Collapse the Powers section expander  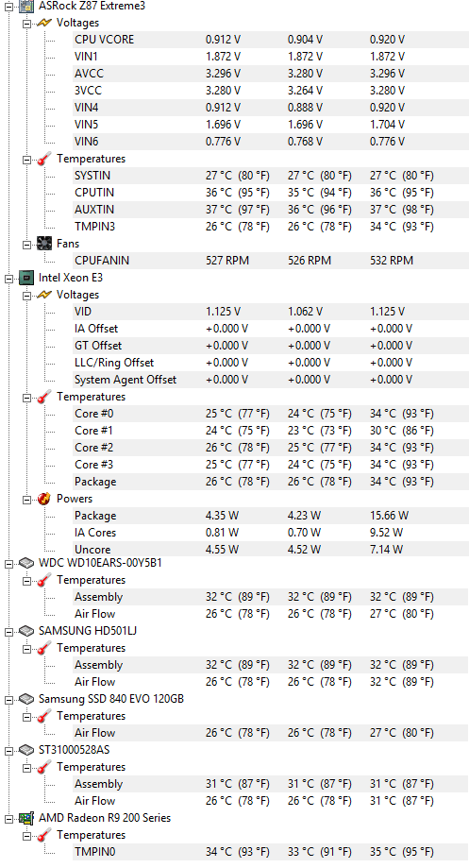pyautogui.click(x=26, y=500)
